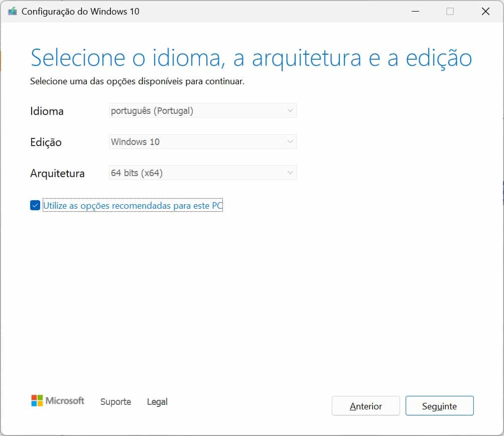
Task: Click the Microsoft logo in the footer
Action: point(58,401)
